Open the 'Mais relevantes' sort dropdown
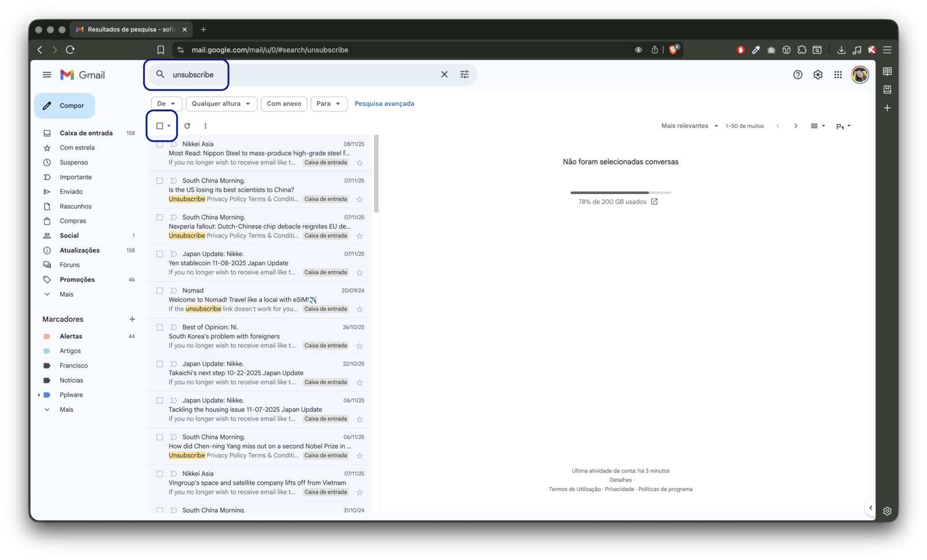Screen dimensions: 927x560 tap(689, 126)
